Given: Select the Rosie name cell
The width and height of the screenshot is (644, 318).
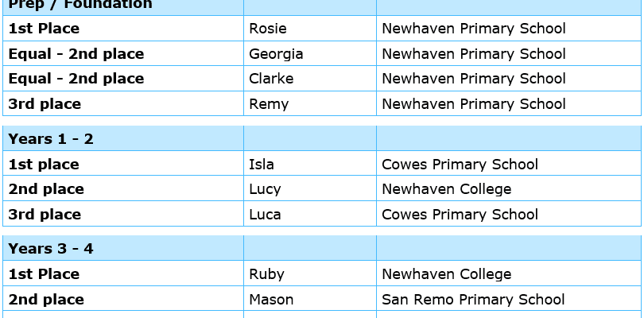Looking at the screenshot, I should [268, 29].
